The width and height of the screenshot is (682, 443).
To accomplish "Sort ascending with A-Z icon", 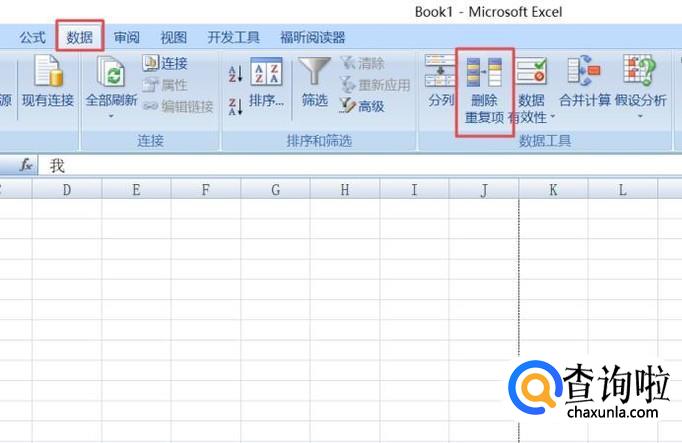I will tap(235, 73).
